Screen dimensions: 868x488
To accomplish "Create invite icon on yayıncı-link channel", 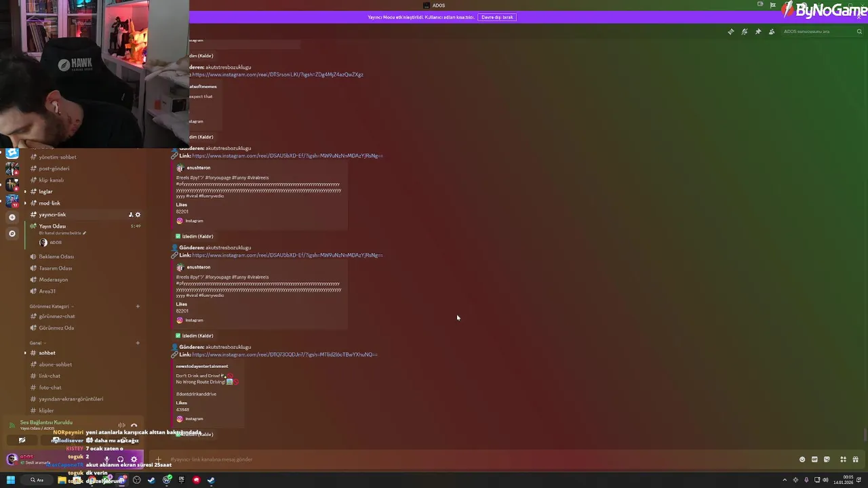I will click(x=130, y=215).
